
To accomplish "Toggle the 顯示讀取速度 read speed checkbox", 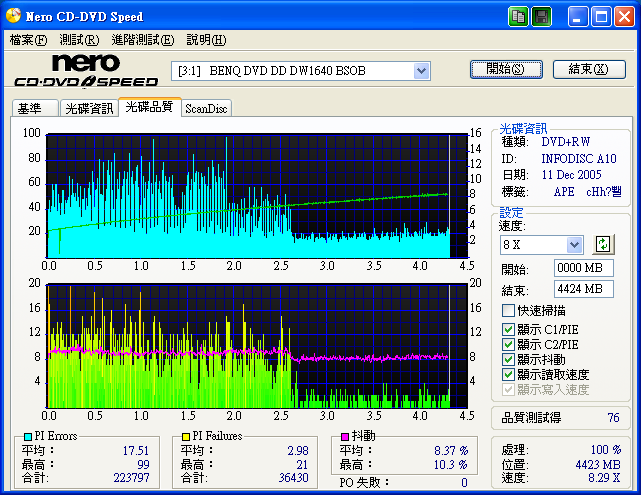I will tap(508, 374).
